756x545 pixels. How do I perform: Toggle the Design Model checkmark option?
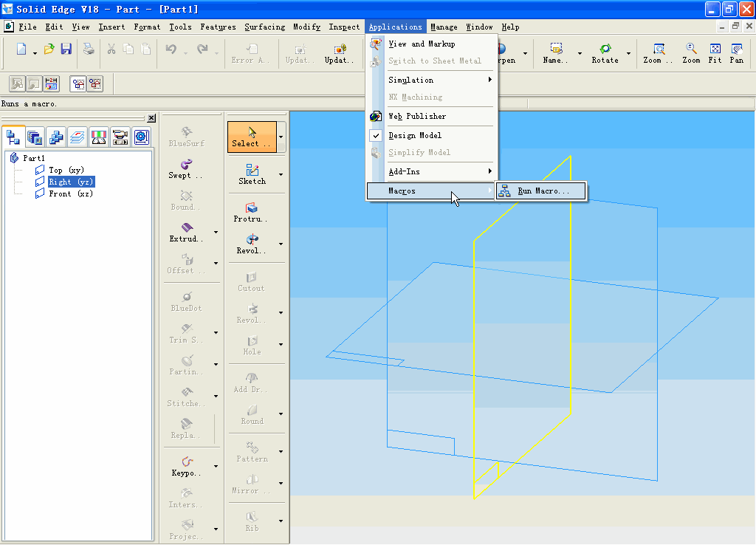pos(431,136)
